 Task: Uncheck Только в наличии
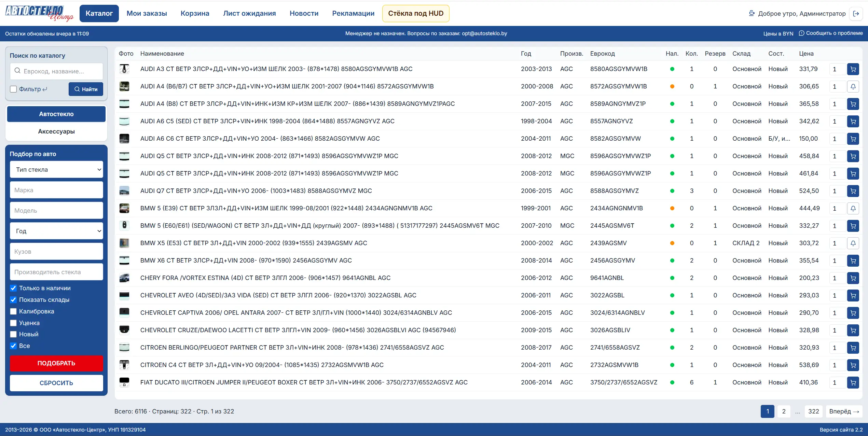point(13,288)
